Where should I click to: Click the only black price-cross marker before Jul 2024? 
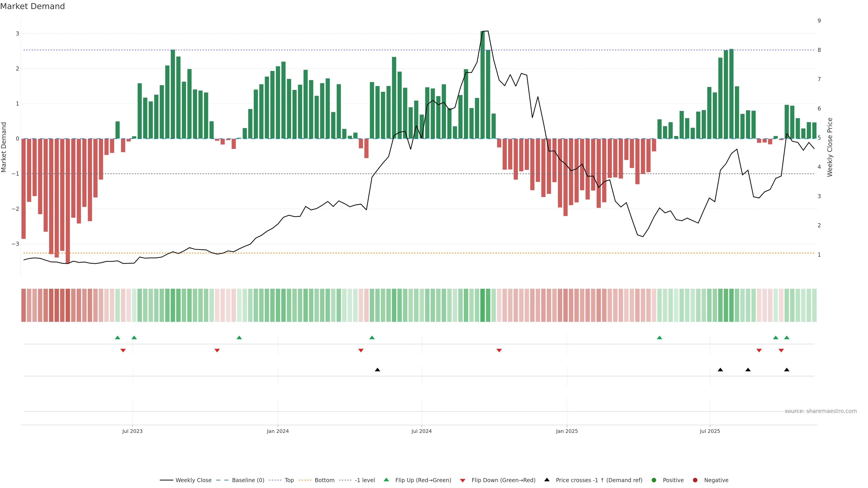(377, 370)
